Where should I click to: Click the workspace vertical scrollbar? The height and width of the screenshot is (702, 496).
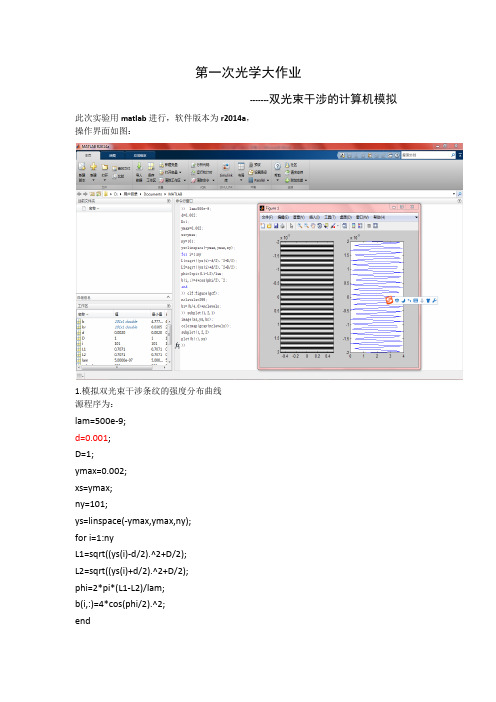coord(169,343)
